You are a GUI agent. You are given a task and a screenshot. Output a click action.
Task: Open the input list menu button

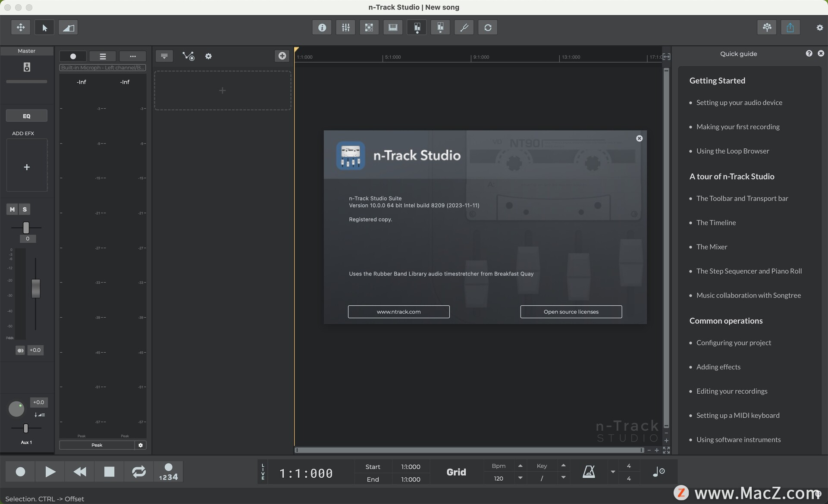coord(103,56)
